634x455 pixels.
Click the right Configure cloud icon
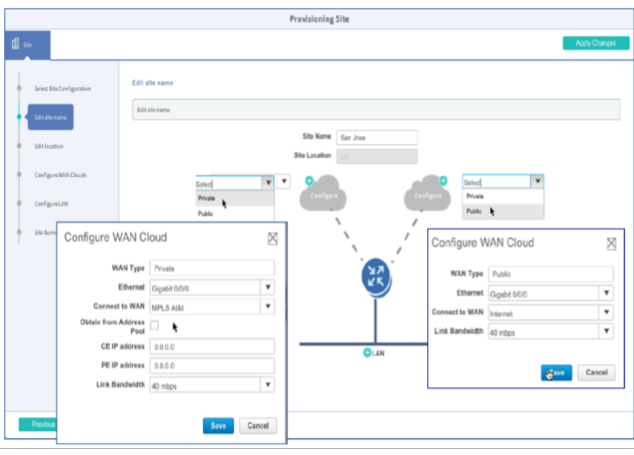[x=429, y=193]
